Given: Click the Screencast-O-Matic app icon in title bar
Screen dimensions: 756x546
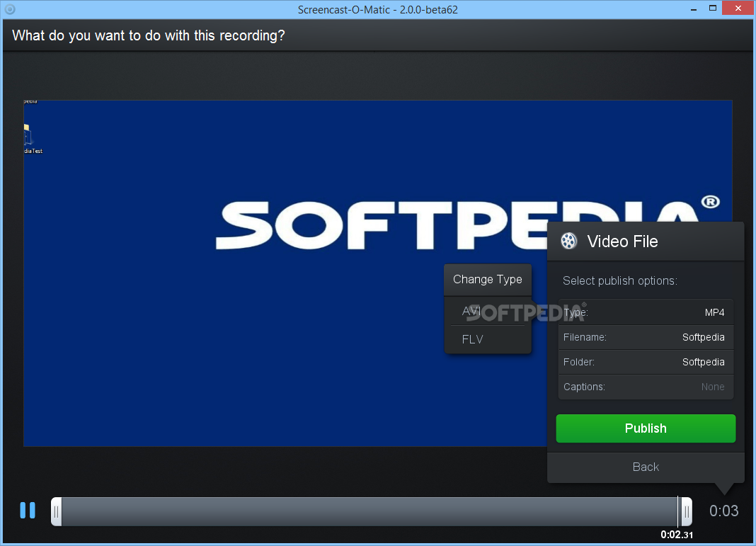Looking at the screenshot, I should [x=10, y=9].
